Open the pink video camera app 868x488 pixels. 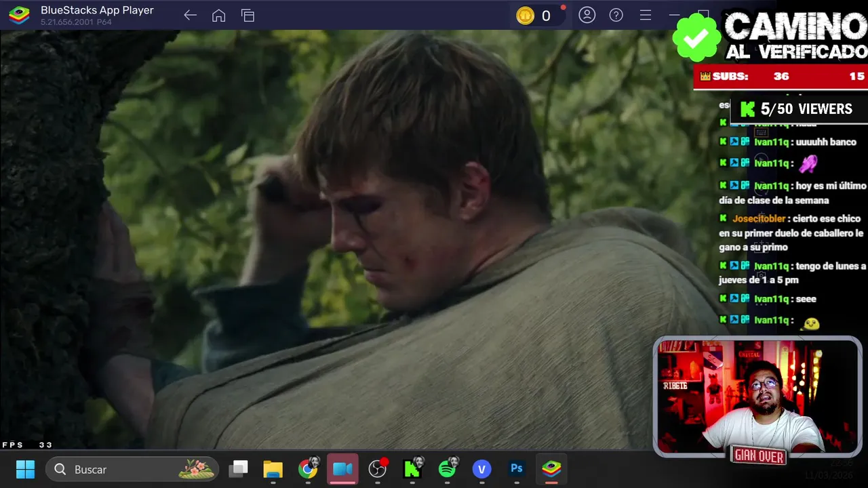[x=342, y=469]
